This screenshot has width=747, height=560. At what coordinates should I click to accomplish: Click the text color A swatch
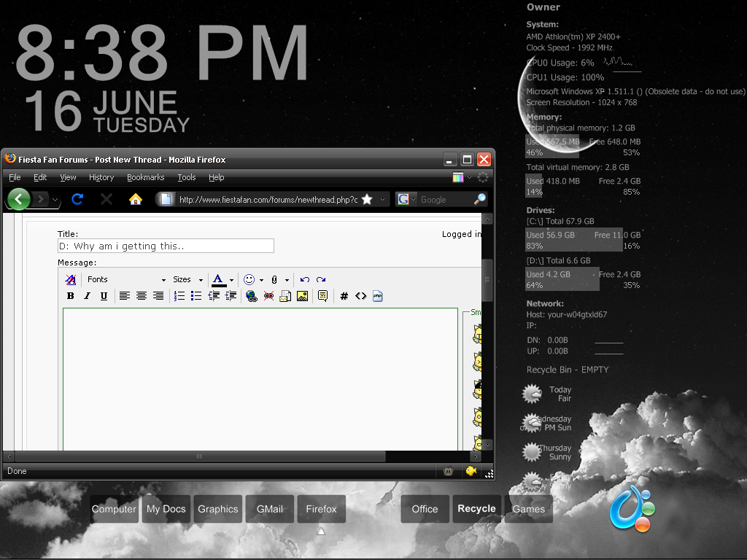[x=219, y=280]
